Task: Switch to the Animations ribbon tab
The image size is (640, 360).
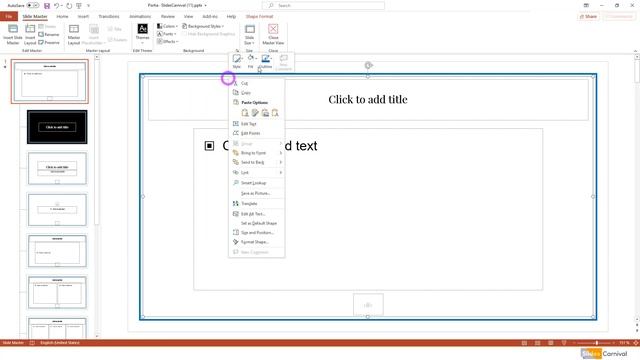Action: (140, 16)
